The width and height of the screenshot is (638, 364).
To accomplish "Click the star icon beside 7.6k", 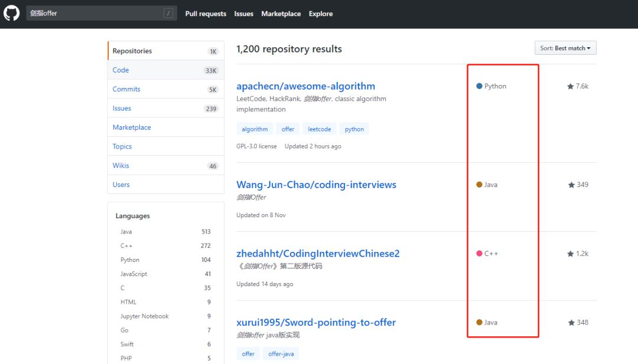I will pyautogui.click(x=571, y=86).
